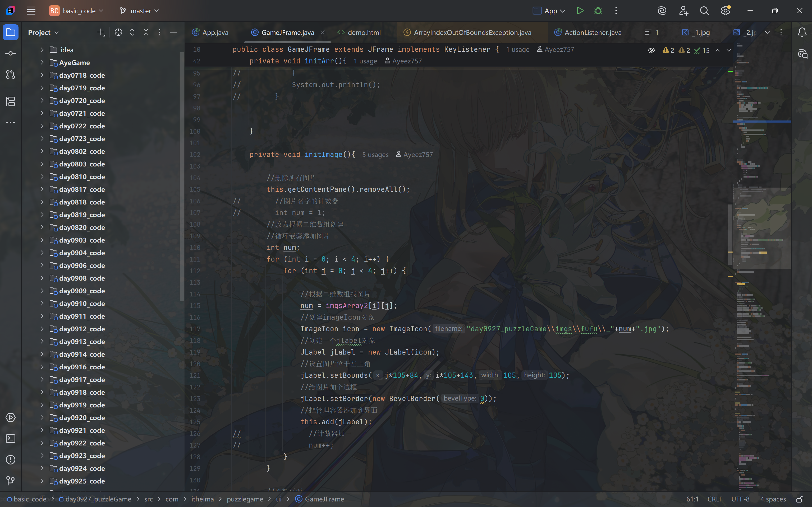Image resolution: width=812 pixels, height=507 pixels.
Task: Open the App run configuration dropdown
Action: 549,11
